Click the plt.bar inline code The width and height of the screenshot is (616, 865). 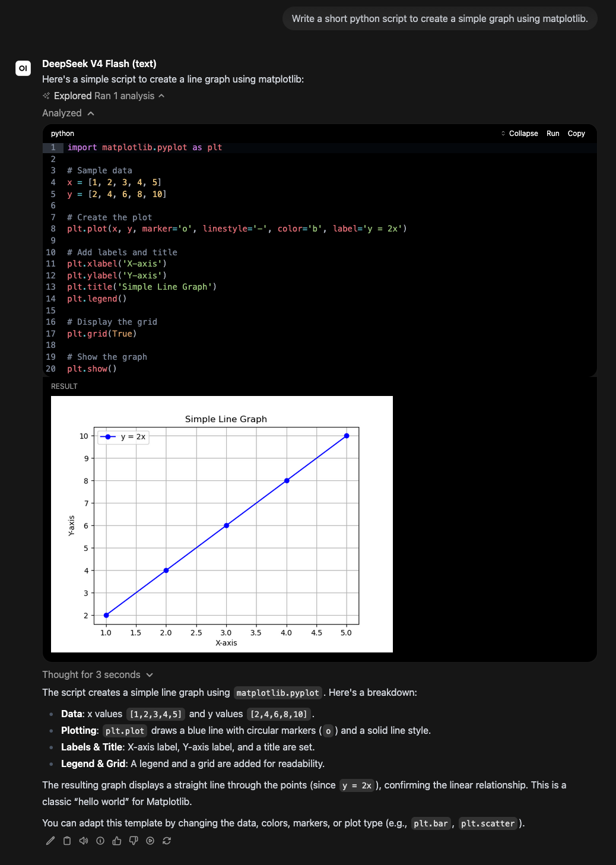431,823
